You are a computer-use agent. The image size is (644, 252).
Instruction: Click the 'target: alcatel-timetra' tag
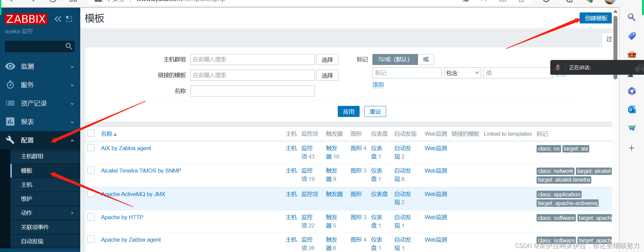point(564,180)
